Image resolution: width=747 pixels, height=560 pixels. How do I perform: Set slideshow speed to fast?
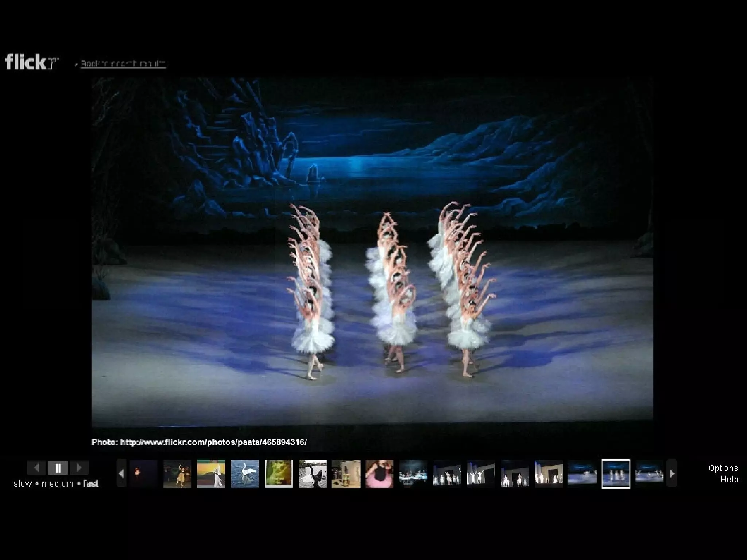[x=90, y=484]
